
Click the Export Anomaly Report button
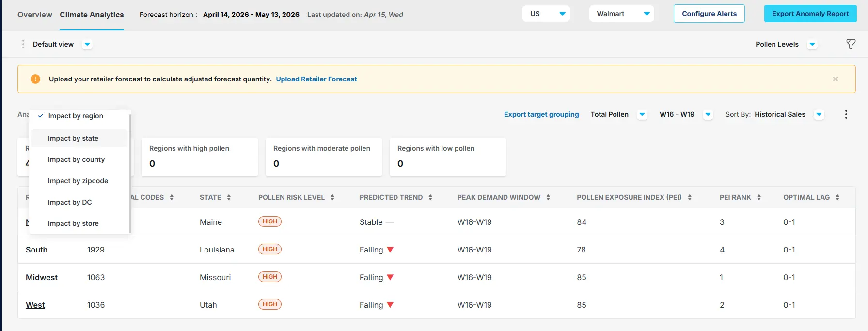click(810, 14)
